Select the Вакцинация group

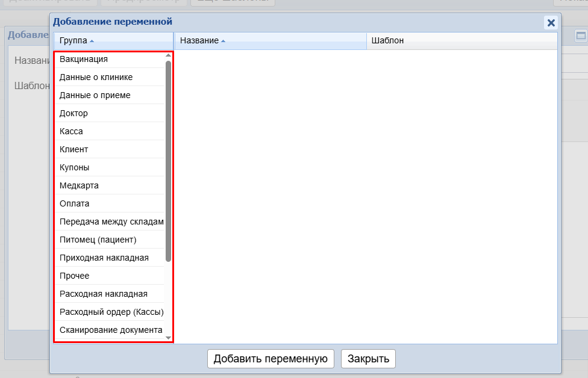(x=84, y=59)
